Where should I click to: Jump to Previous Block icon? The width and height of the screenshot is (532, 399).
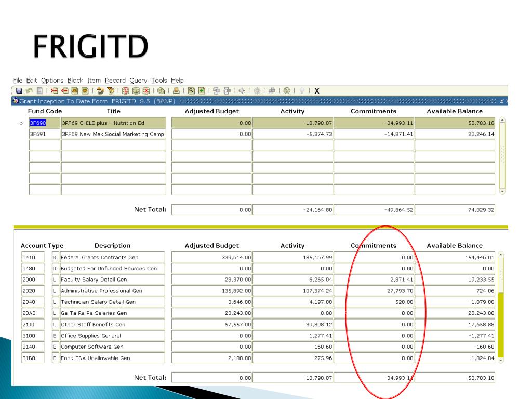coord(100,90)
